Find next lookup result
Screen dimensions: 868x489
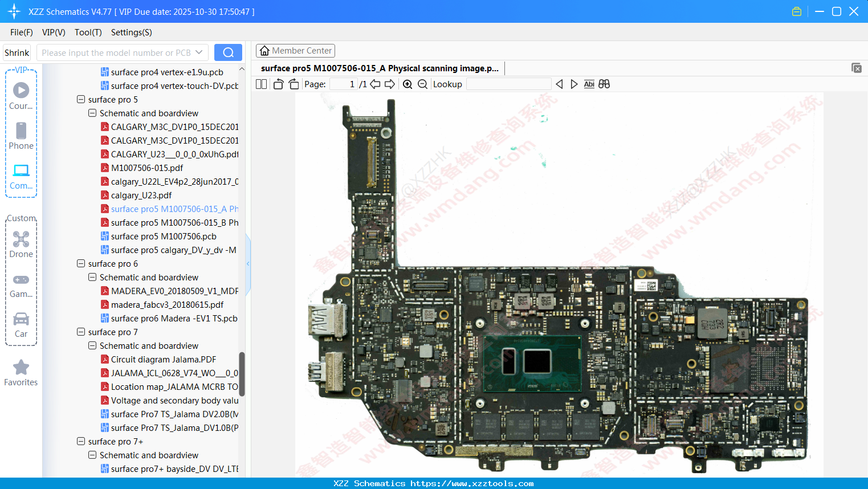coord(574,84)
